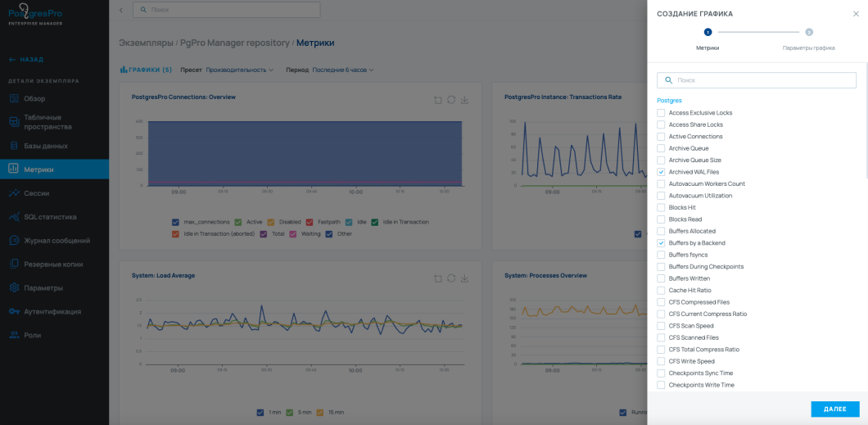Toggle the Waiting legend series
The image size is (868, 425).
(293, 233)
